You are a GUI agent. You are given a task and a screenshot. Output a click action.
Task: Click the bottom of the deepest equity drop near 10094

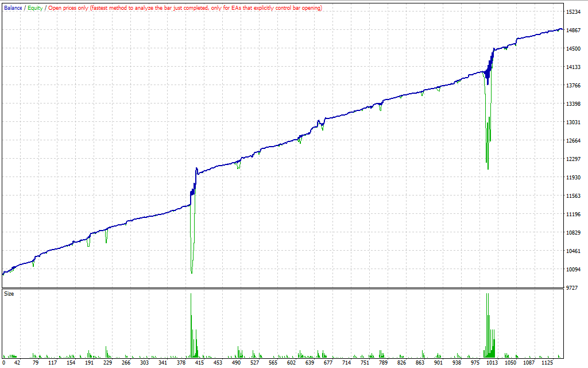(x=191, y=273)
